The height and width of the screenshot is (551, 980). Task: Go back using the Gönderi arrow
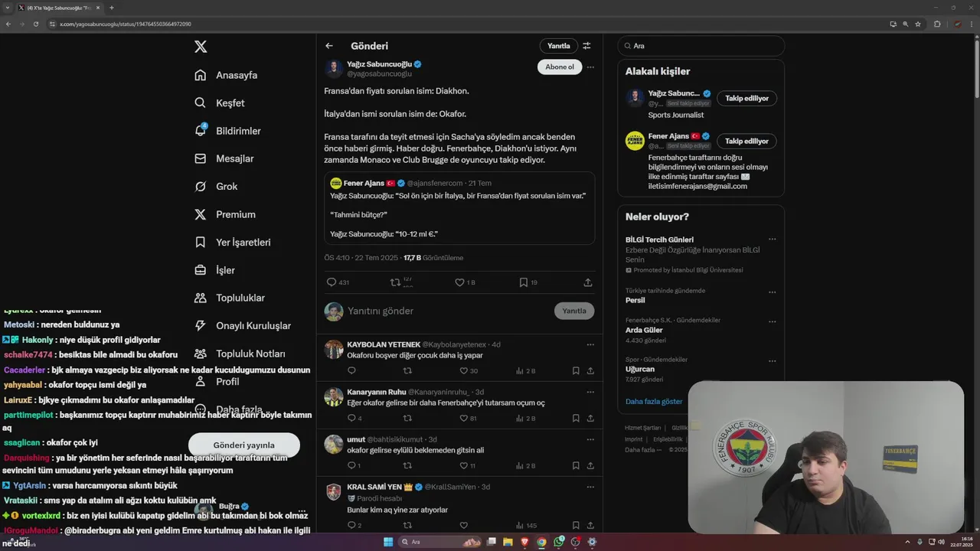329,46
